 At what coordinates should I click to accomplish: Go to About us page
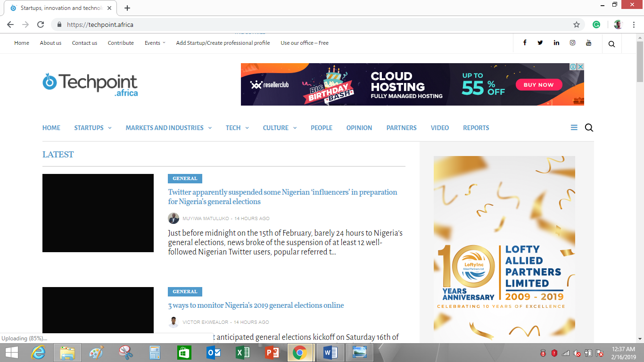(x=50, y=43)
